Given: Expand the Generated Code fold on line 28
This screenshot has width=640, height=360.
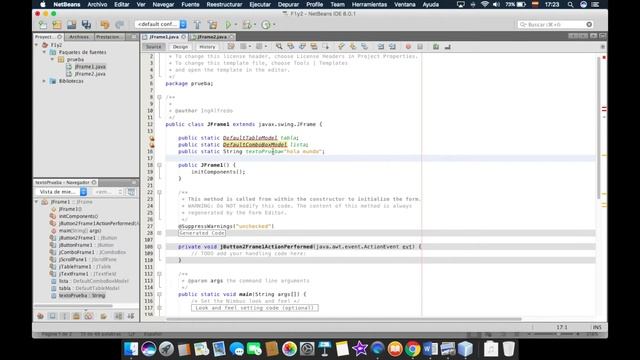Looking at the screenshot, I should (159, 233).
